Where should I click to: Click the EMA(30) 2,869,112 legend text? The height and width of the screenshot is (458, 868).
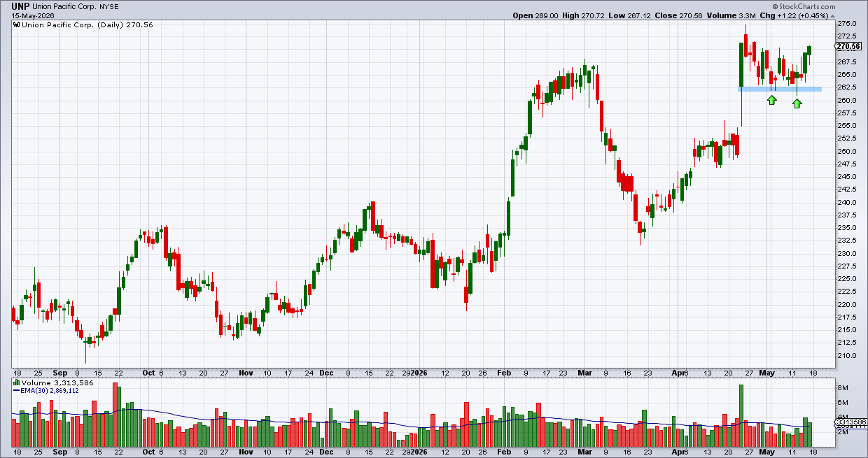pyautogui.click(x=50, y=391)
